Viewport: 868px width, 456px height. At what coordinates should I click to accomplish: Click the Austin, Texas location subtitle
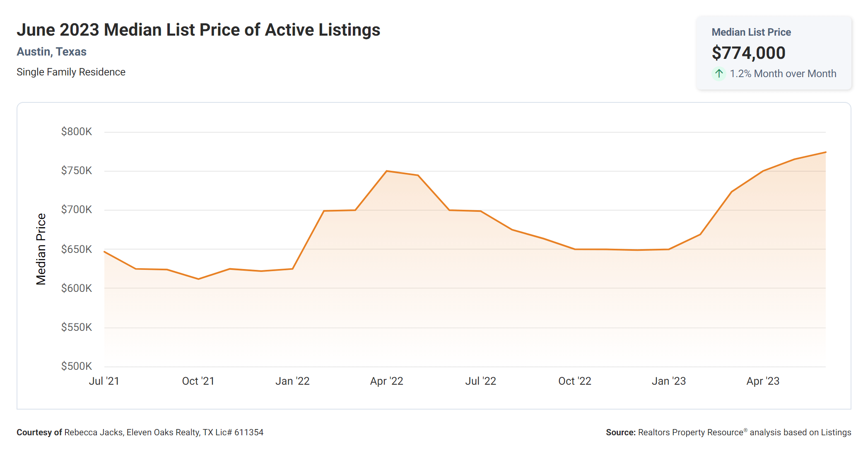(51, 52)
